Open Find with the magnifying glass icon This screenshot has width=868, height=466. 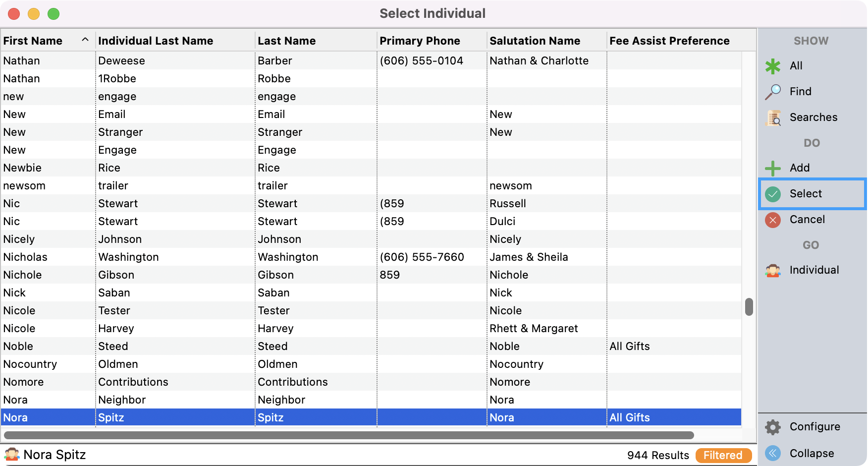click(x=772, y=92)
